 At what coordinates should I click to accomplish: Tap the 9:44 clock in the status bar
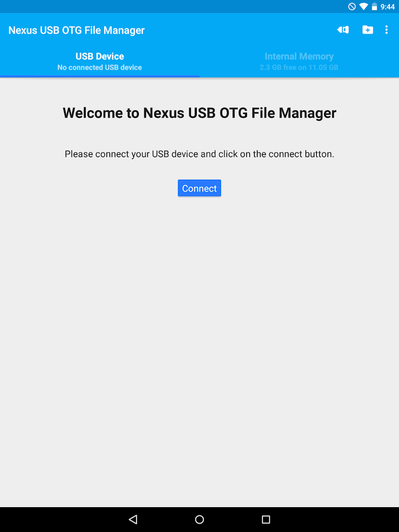point(387,7)
